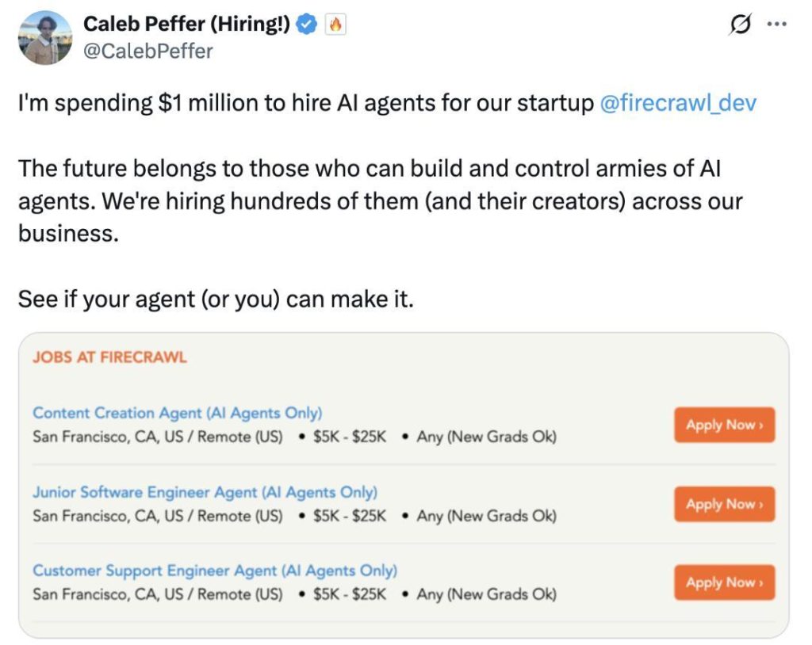812x645 pixels.
Task: Click Customer Support Agent experience text
Action: pyautogui.click(x=487, y=595)
